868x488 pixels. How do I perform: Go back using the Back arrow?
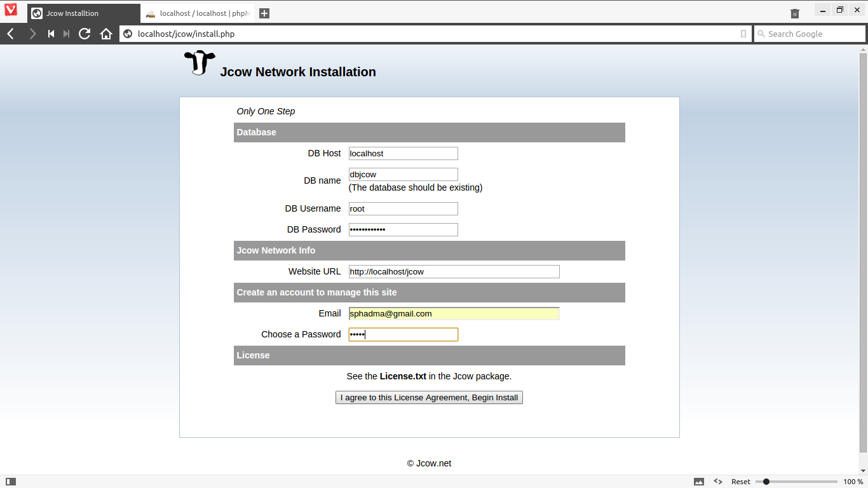click(x=11, y=34)
